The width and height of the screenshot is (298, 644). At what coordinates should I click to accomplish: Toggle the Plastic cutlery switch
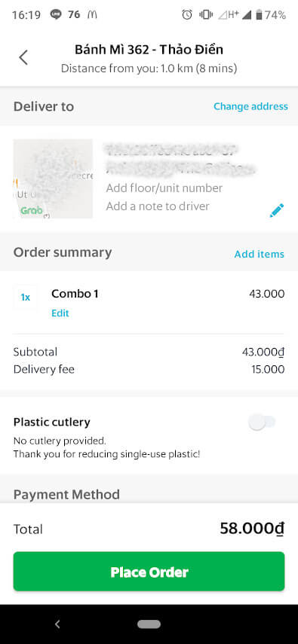[262, 423]
